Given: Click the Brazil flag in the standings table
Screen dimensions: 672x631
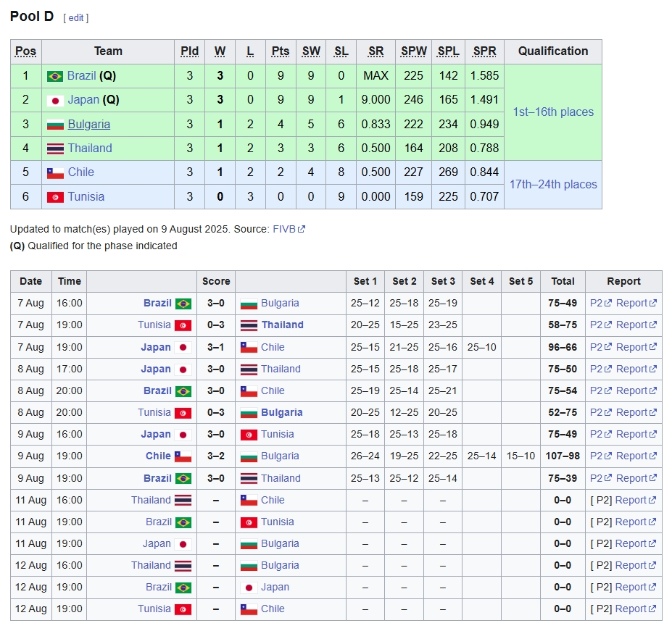Looking at the screenshot, I should pyautogui.click(x=55, y=76).
